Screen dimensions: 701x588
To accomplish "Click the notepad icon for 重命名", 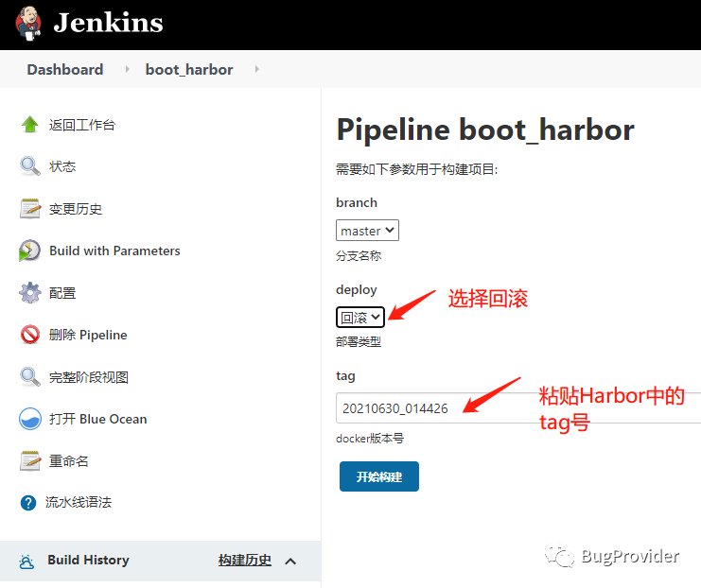I will [x=30, y=461].
